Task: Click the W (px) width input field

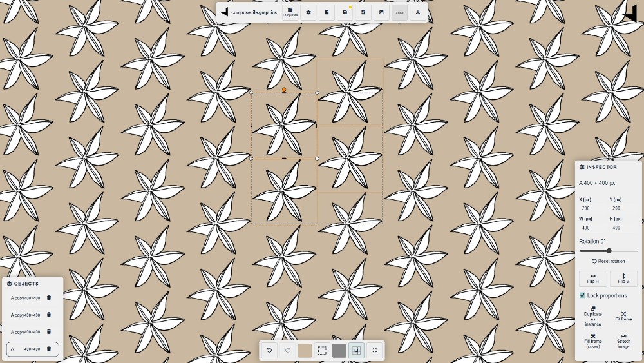Action: point(592,228)
